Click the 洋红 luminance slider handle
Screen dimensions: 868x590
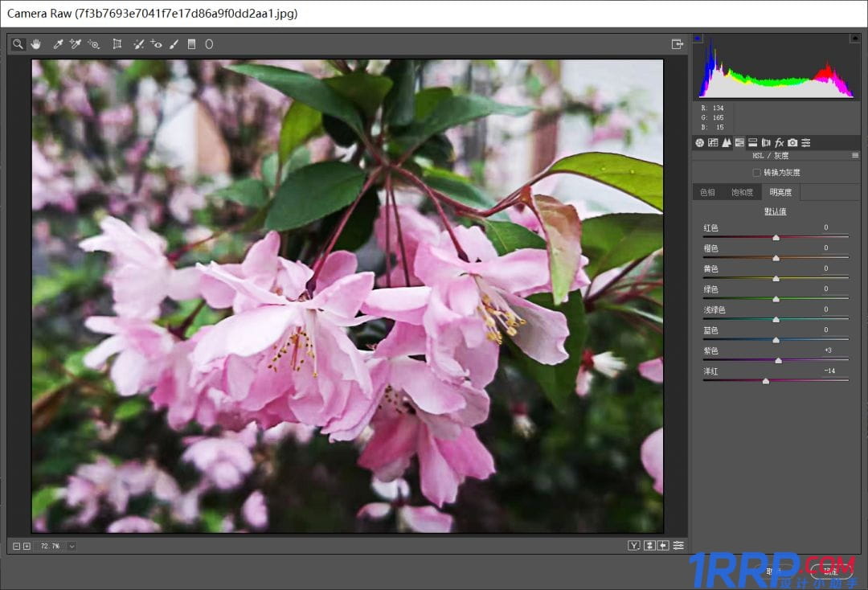tap(766, 381)
